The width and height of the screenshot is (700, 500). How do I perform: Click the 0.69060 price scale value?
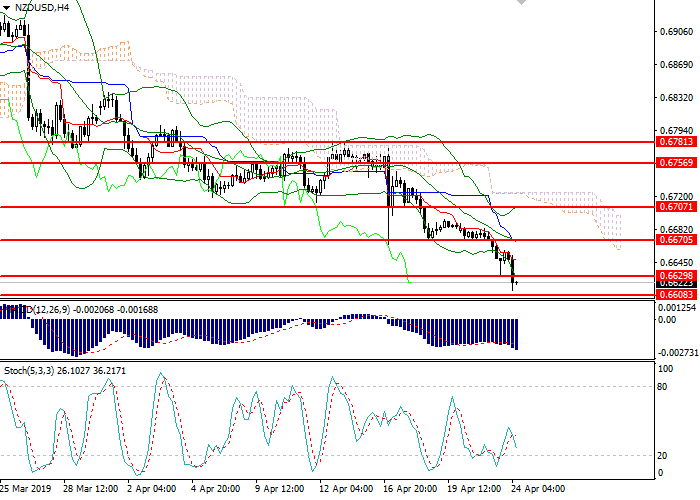pyautogui.click(x=677, y=32)
